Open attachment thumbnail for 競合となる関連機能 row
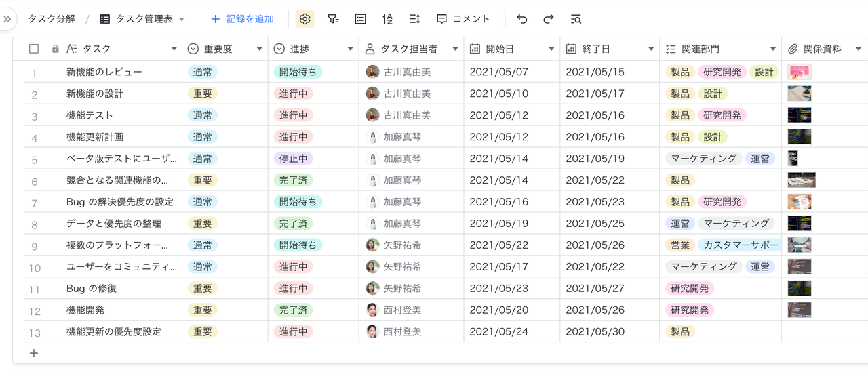The height and width of the screenshot is (387, 868). [x=802, y=180]
